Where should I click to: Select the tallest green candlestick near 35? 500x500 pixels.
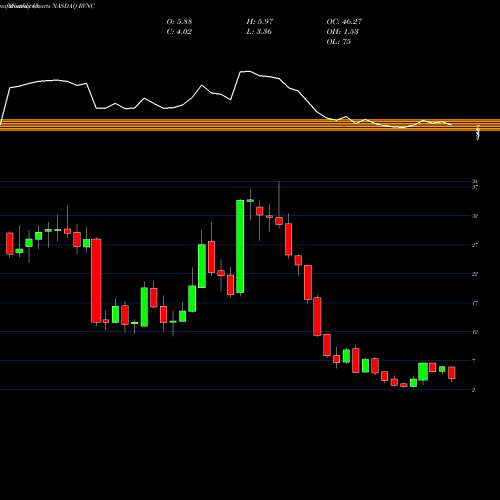(240, 247)
